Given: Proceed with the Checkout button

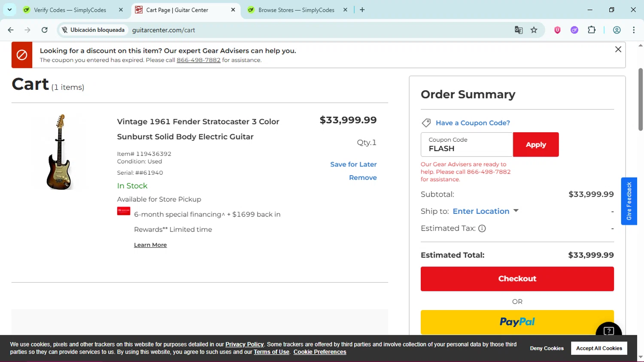Looking at the screenshot, I should 517,279.
